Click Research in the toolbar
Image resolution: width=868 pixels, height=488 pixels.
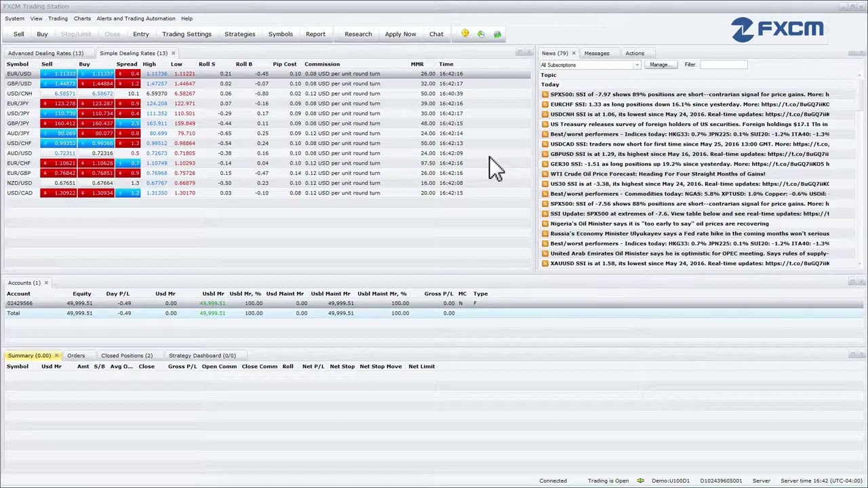click(x=358, y=34)
